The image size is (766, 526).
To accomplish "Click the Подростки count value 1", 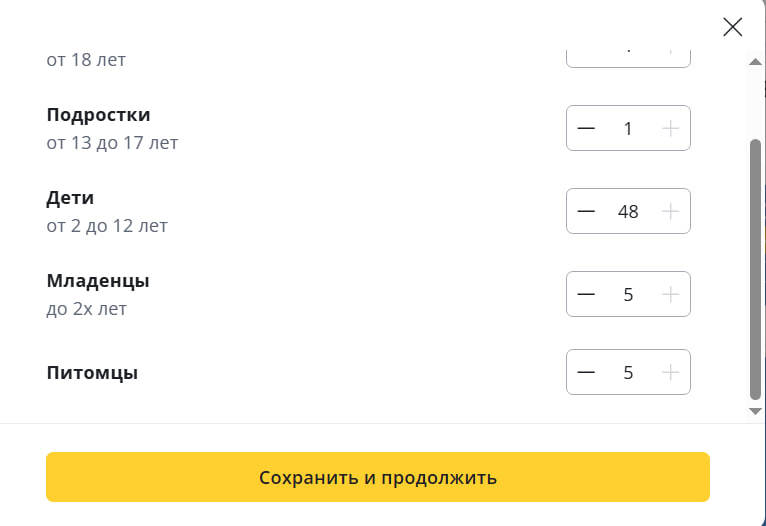I will pos(628,128).
